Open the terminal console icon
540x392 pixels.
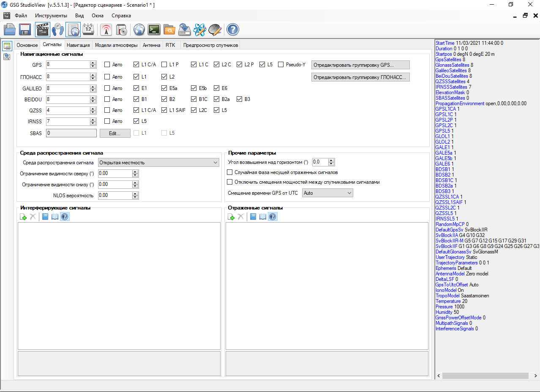154,30
